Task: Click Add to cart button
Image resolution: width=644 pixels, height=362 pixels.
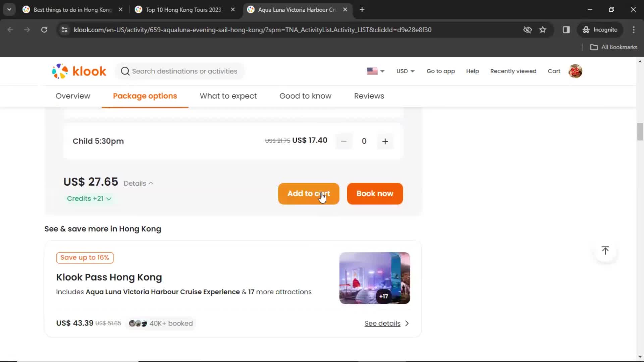Action: [x=308, y=193]
